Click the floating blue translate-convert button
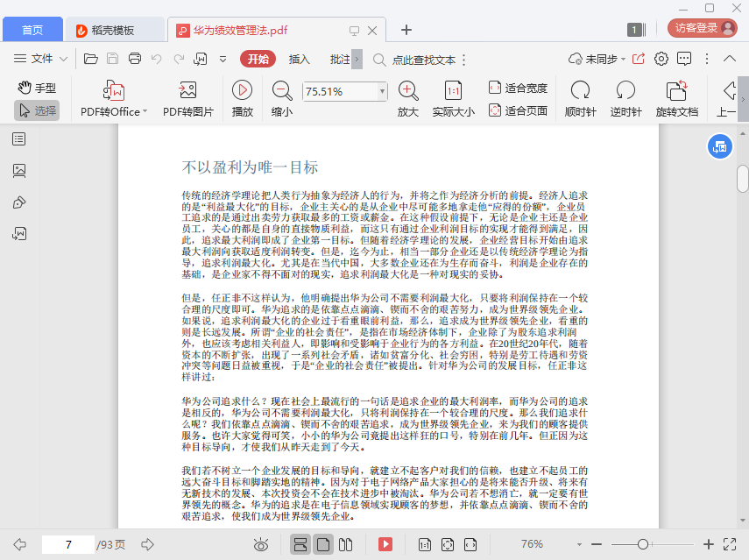 [719, 146]
